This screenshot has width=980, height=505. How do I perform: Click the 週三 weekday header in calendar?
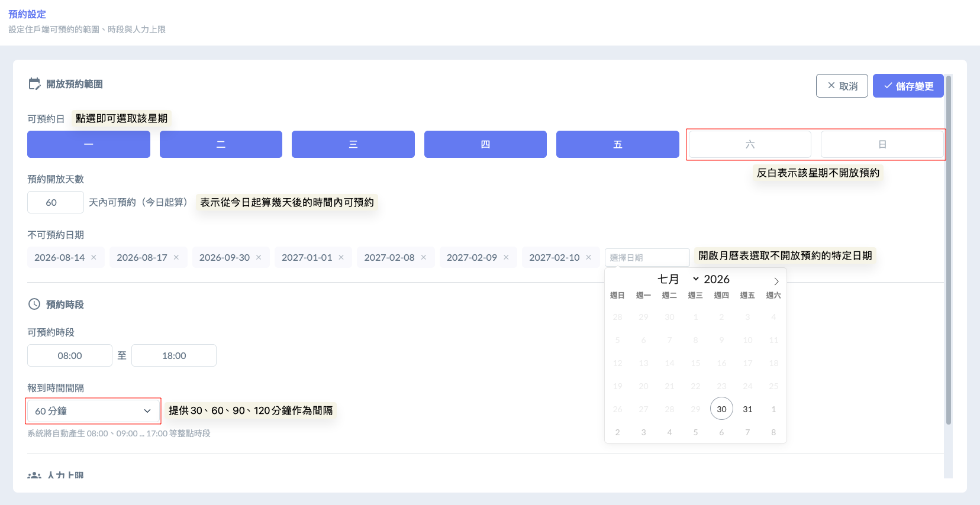click(695, 295)
